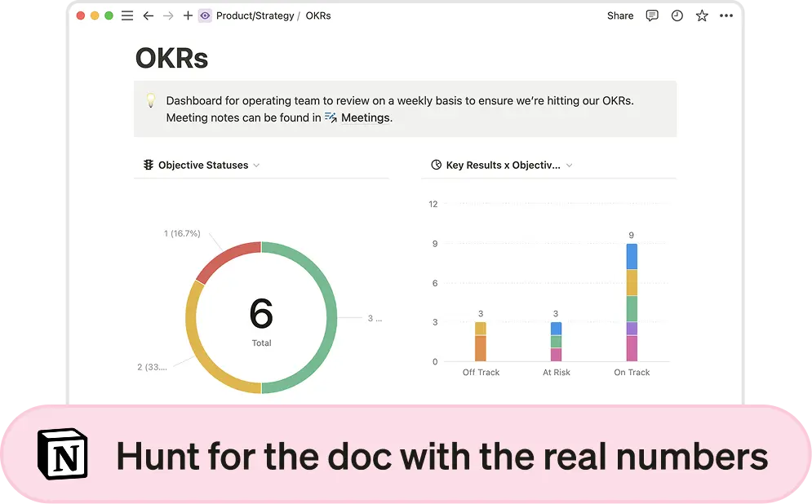Add a new page with plus icon
The image size is (812, 504).
[x=188, y=15]
